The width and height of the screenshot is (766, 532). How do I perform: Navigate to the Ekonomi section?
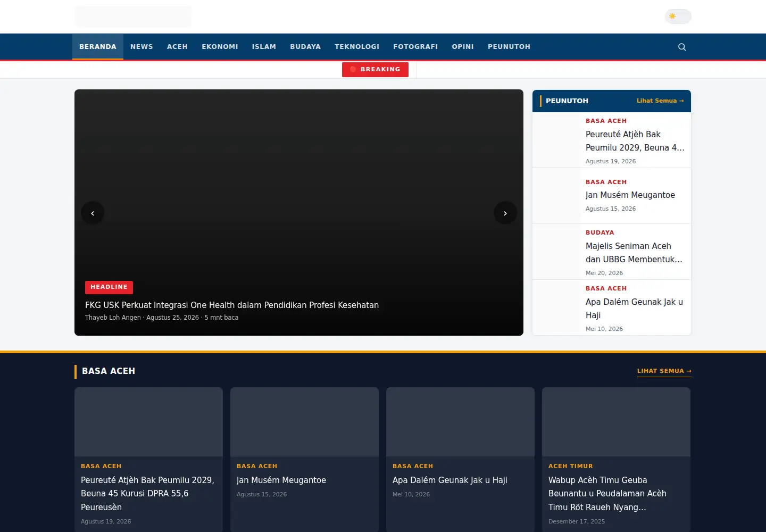(x=220, y=47)
